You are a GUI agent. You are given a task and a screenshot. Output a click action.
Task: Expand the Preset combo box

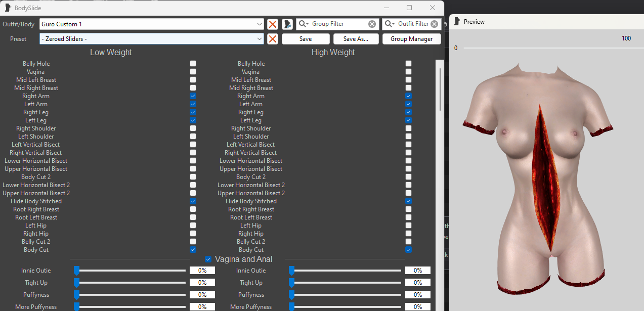point(260,39)
